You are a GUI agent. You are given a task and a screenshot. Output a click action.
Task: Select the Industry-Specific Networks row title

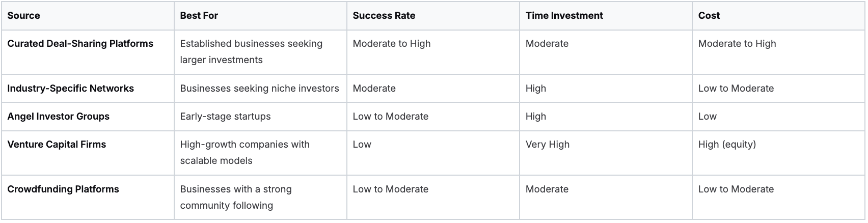(70, 89)
